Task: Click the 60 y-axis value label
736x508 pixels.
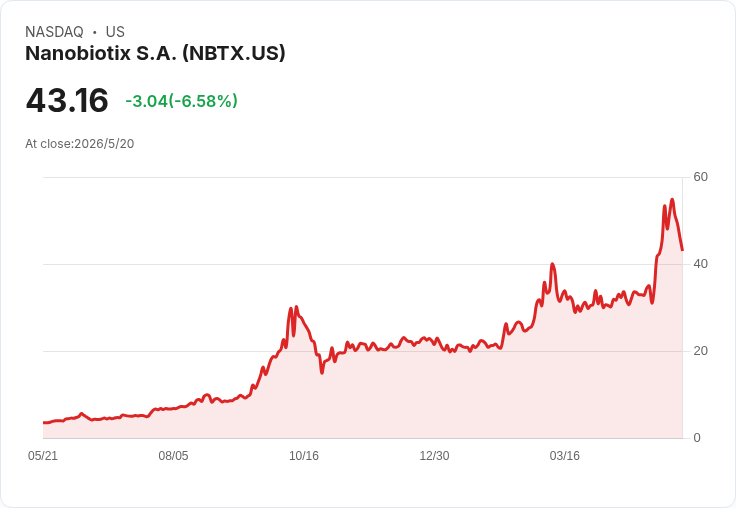Action: pyautogui.click(x=700, y=177)
